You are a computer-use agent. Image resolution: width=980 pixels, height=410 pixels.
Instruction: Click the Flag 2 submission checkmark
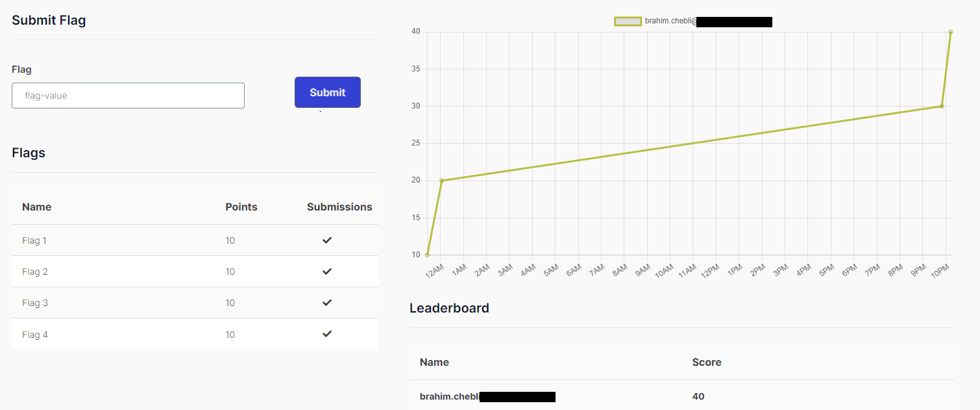(x=327, y=272)
